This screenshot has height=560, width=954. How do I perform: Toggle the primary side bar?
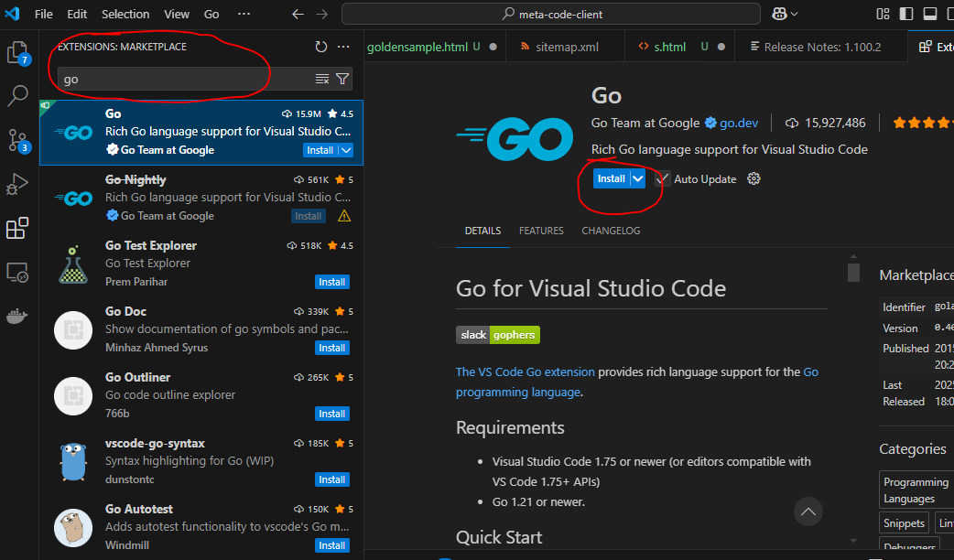(906, 14)
